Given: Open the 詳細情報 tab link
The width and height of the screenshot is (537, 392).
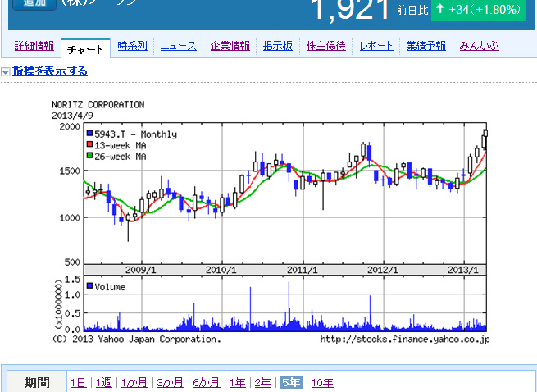Looking at the screenshot, I should [x=34, y=46].
